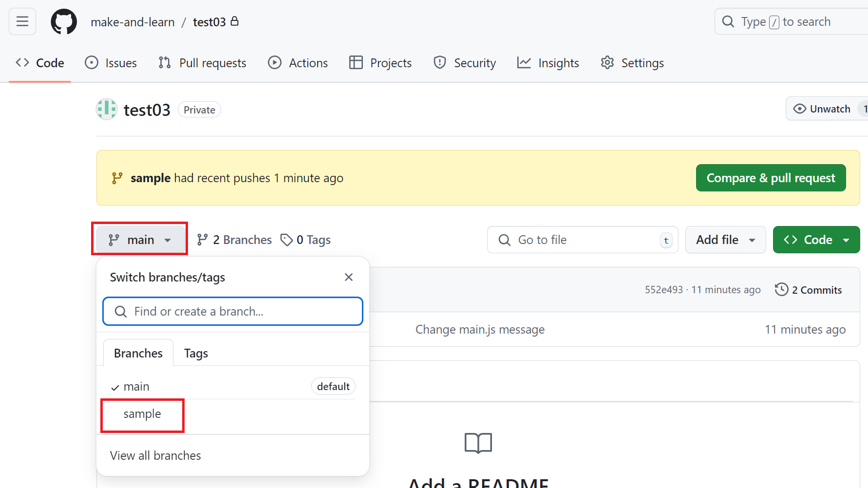Image resolution: width=868 pixels, height=488 pixels.
Task: Open the Issues tab
Action: (111, 63)
